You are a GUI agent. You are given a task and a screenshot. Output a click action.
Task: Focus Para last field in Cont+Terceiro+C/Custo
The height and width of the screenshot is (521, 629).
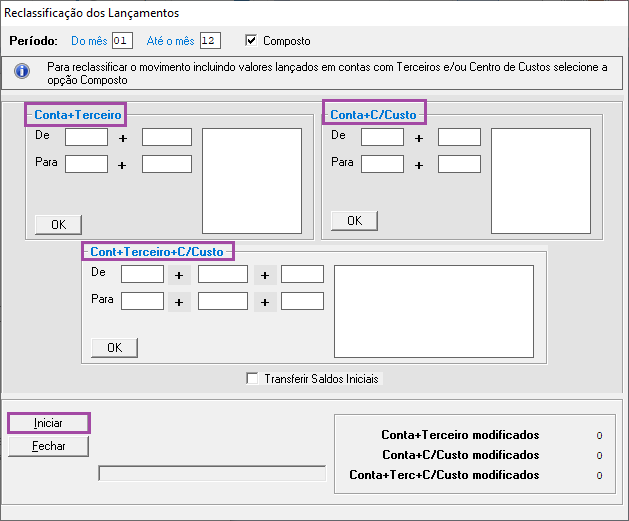[x=302, y=301]
